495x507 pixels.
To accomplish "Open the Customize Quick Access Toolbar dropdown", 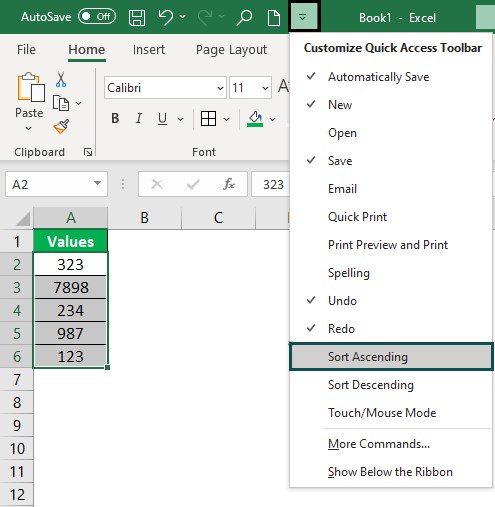I will (304, 16).
